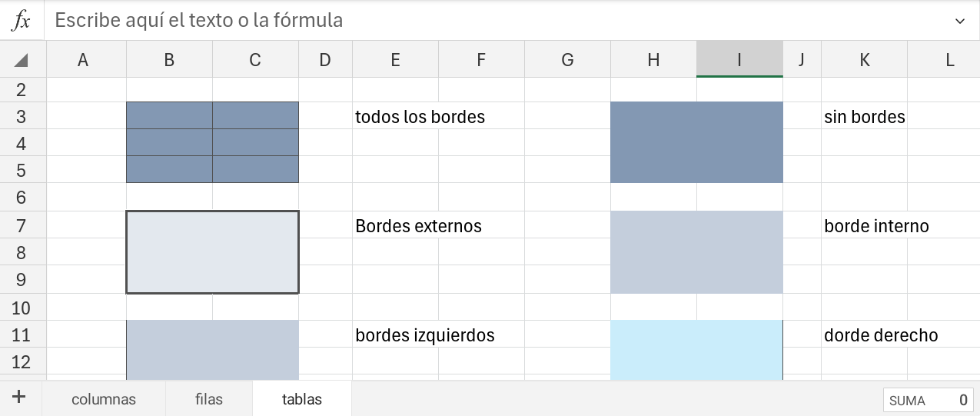Open the filas sheet tab
This screenshot has width=980, height=416.
point(209,399)
